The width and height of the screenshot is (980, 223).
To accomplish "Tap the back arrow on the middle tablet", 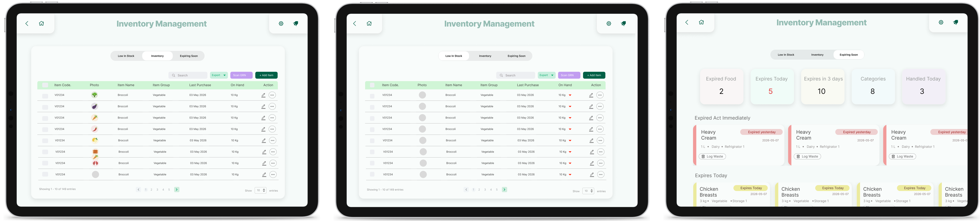I will click(x=355, y=24).
